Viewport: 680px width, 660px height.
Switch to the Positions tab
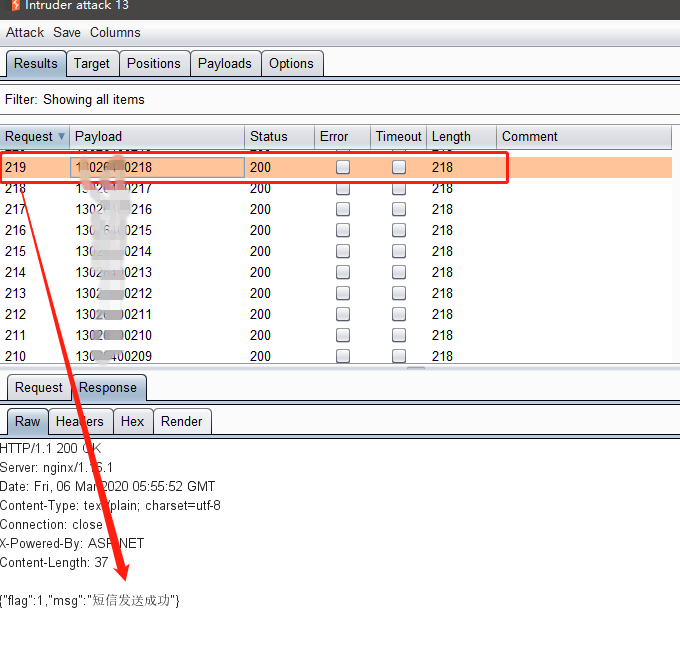(154, 64)
